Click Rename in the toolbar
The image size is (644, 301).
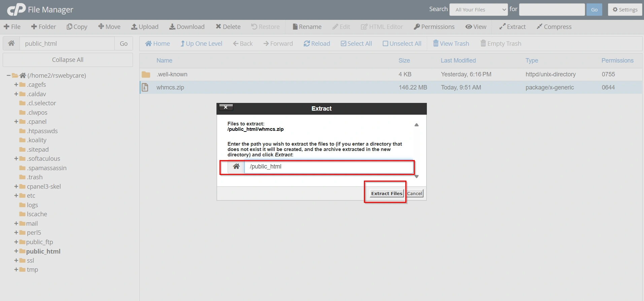307,27
